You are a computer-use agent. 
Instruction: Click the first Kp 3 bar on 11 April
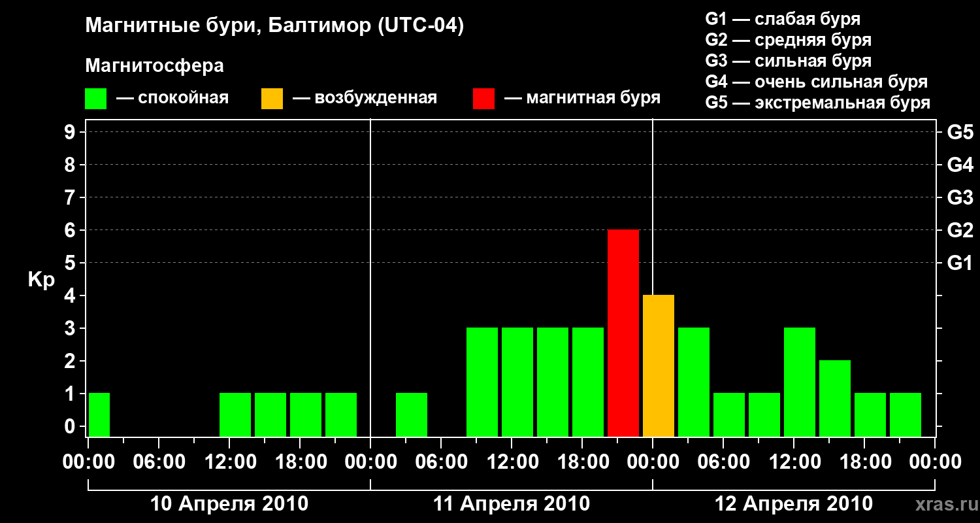[x=482, y=382]
